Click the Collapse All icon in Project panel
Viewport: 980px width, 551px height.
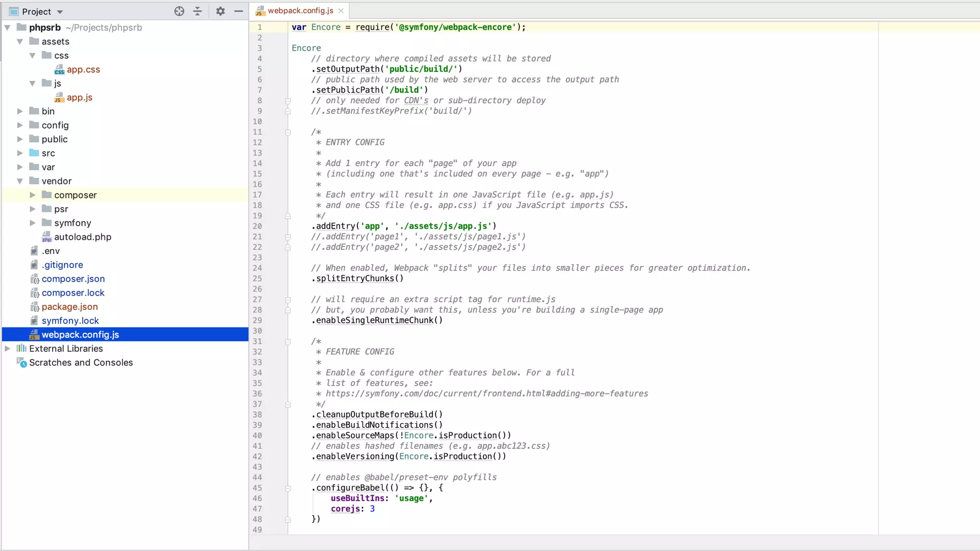[x=198, y=11]
